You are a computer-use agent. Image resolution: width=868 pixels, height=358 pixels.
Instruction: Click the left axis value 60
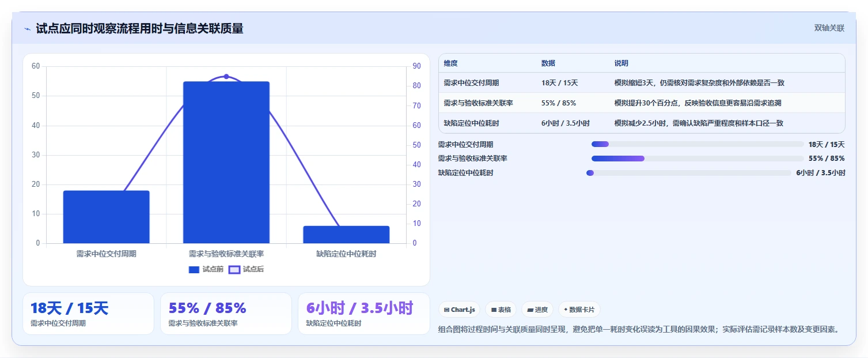tap(36, 66)
